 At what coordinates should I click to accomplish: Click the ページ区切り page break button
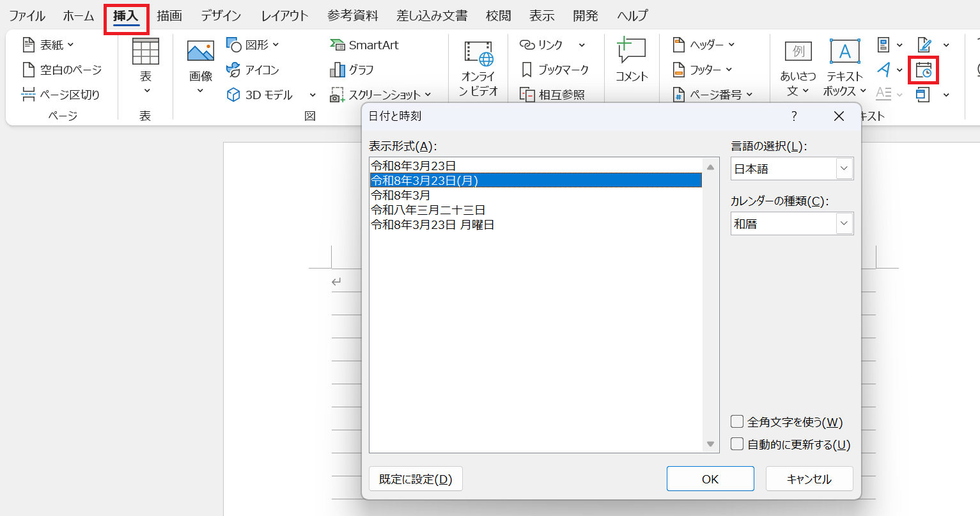coord(61,95)
